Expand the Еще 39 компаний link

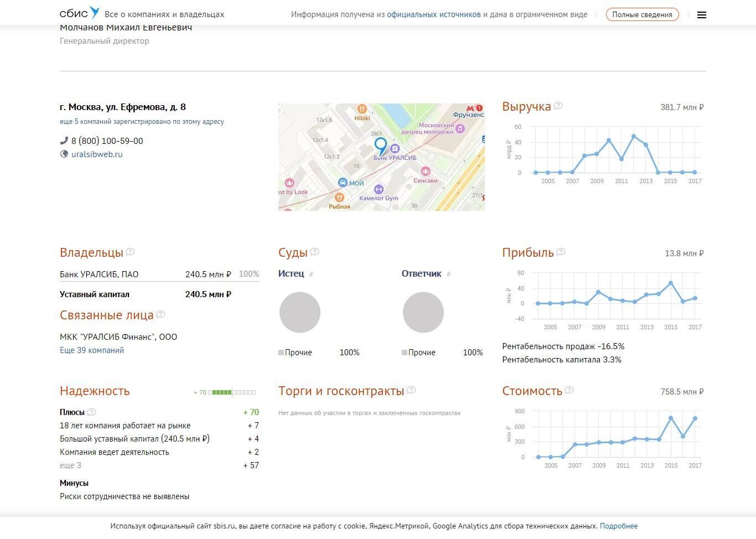pos(92,350)
